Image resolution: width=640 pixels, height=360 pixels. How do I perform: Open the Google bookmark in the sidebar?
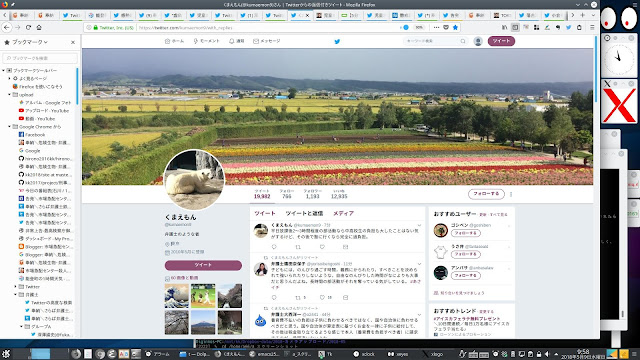point(29,151)
